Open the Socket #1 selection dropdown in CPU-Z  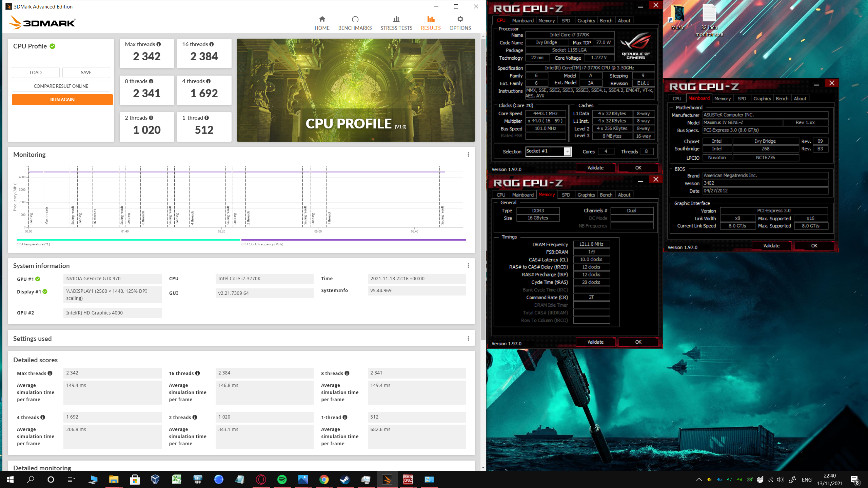pyautogui.click(x=567, y=151)
